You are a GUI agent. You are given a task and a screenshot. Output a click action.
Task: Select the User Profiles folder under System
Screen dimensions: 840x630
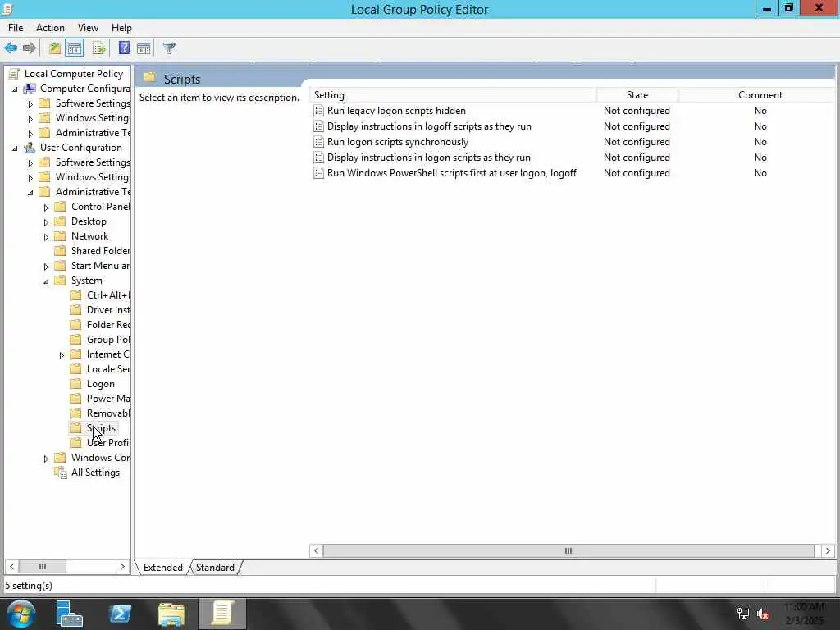point(107,442)
